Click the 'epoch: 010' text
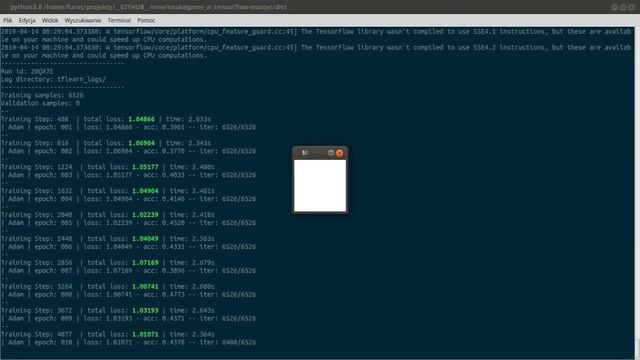640x360 pixels. [53, 342]
